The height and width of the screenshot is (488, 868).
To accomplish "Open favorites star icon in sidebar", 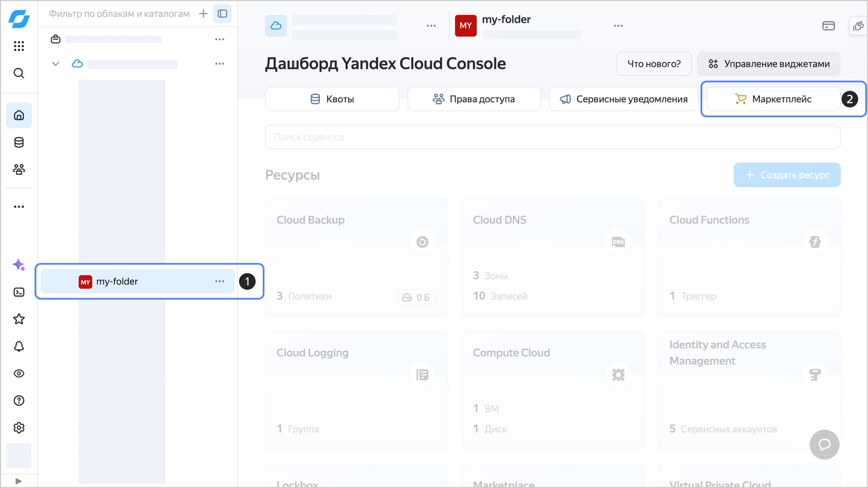I will (x=19, y=319).
